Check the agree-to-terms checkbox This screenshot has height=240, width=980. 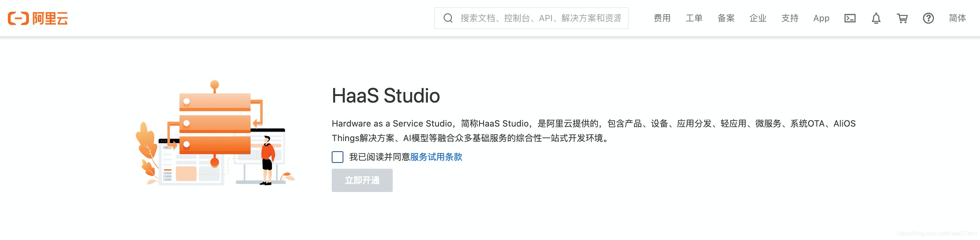tap(338, 157)
